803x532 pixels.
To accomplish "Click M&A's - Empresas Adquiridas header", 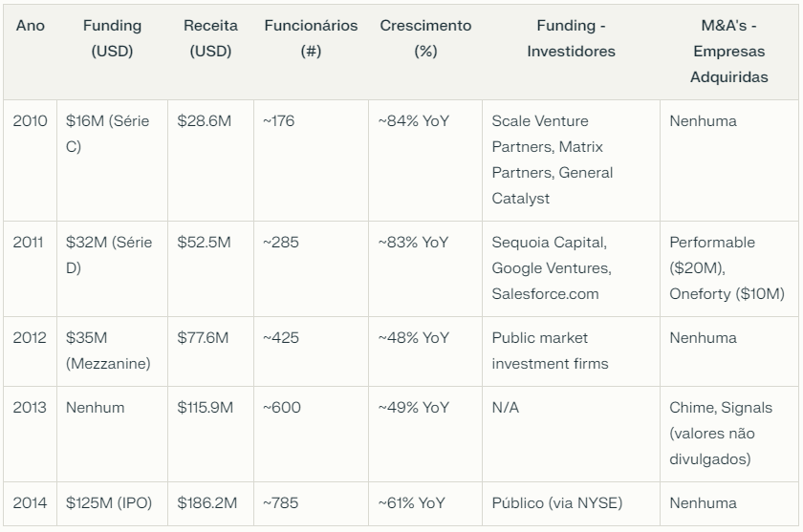I will [728, 51].
